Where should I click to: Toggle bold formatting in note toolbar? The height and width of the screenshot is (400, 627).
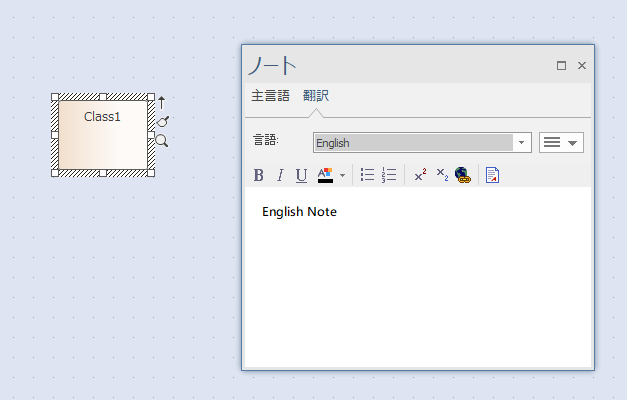pos(259,175)
